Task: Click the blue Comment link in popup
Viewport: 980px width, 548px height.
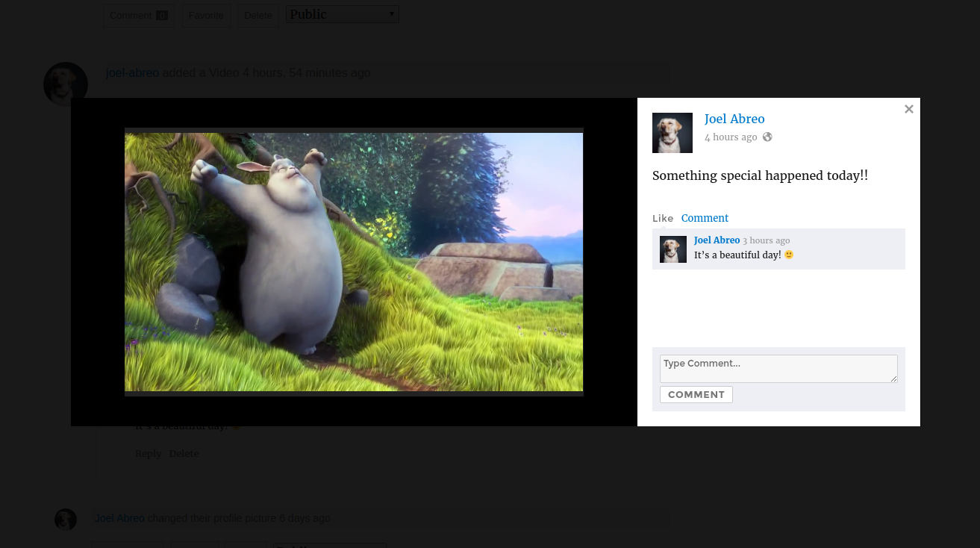Action: click(x=705, y=218)
